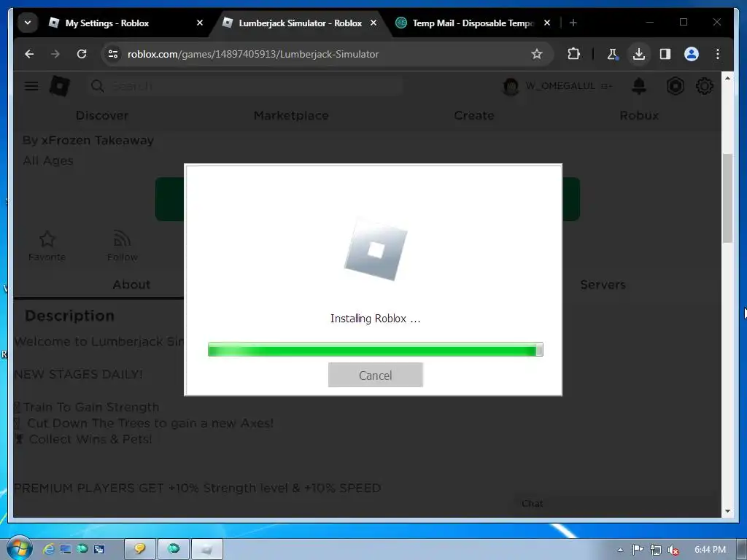
Task: Go to Robux page
Action: [x=639, y=116]
